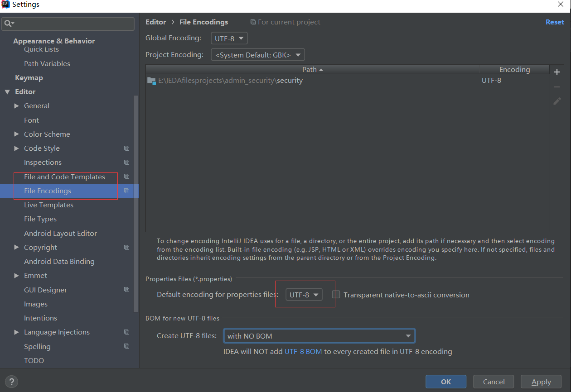Click project-level icon next to Copyright

[x=126, y=248]
